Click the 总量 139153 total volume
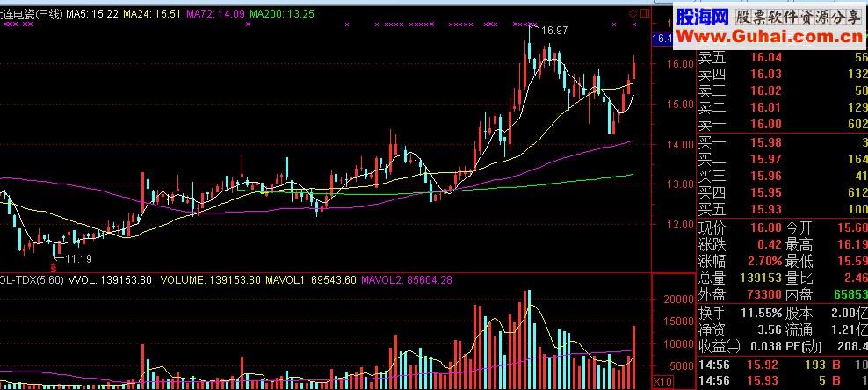Screen dimensions: 868x390 pyautogui.click(x=760, y=278)
